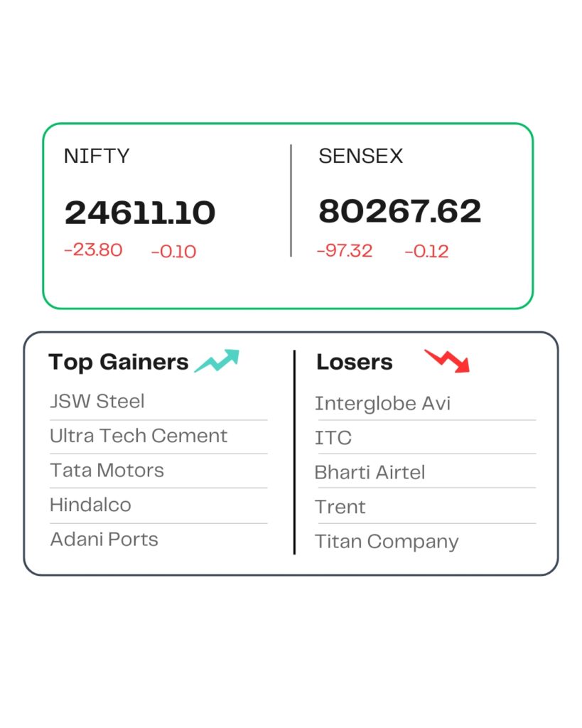Click the Losers heading

pos(354,362)
